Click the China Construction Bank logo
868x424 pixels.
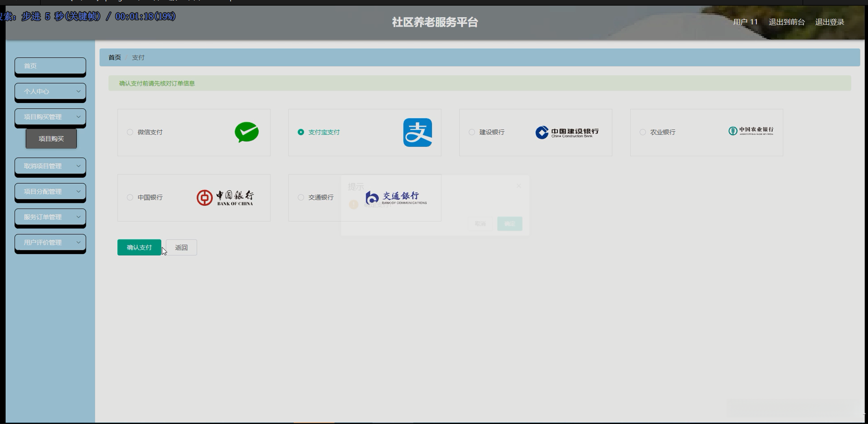pyautogui.click(x=567, y=132)
